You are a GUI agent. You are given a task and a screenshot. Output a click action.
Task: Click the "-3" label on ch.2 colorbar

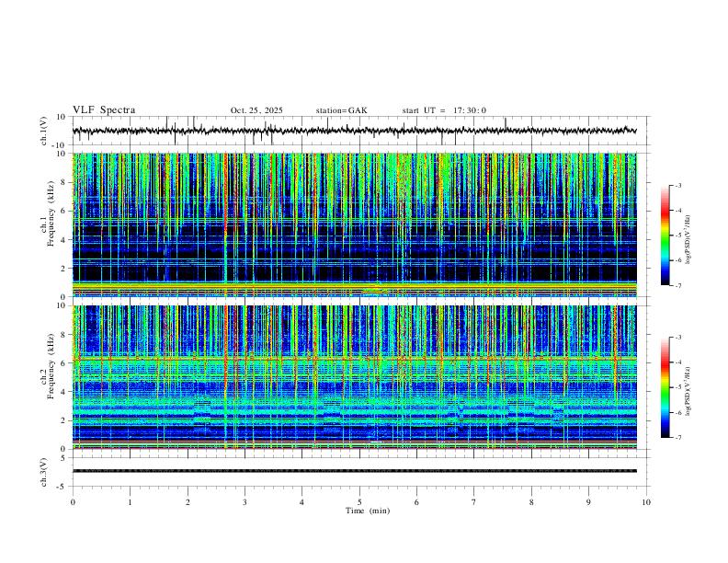[x=677, y=338]
